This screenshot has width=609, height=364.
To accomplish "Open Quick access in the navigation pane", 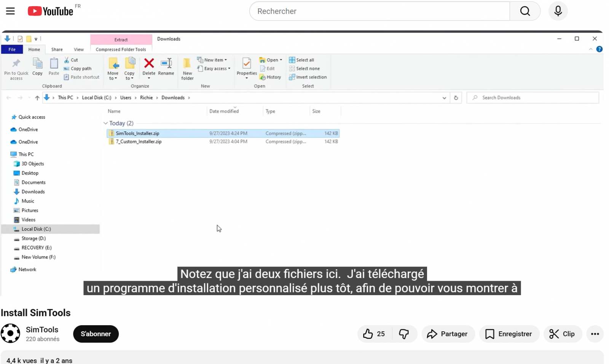I will [28, 117].
